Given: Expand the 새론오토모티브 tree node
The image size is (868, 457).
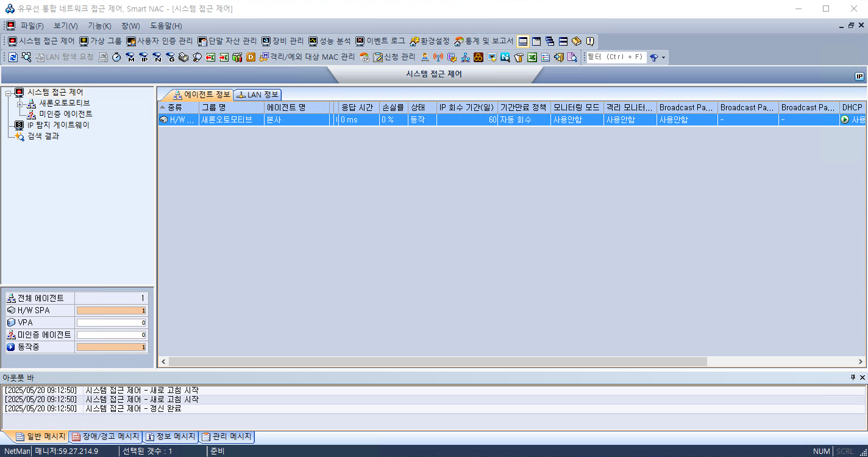Looking at the screenshot, I should (x=20, y=104).
